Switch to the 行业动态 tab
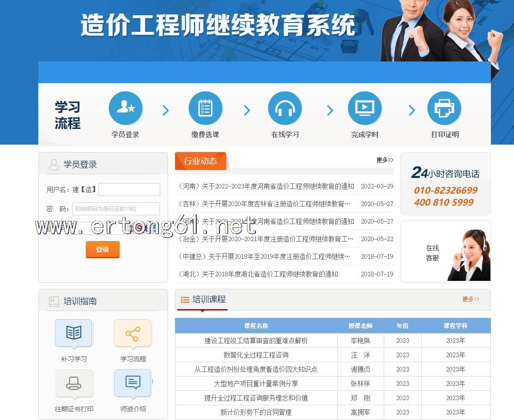The image size is (514, 420). pyautogui.click(x=200, y=161)
